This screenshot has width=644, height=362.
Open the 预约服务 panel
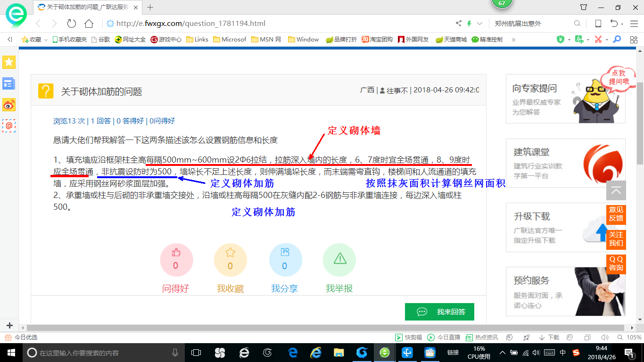pos(566,292)
